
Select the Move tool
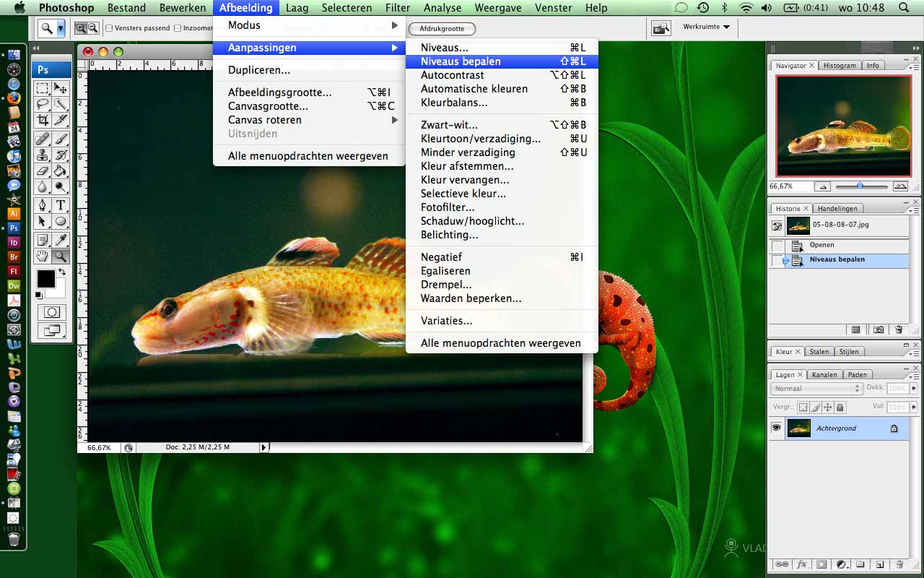click(x=61, y=88)
